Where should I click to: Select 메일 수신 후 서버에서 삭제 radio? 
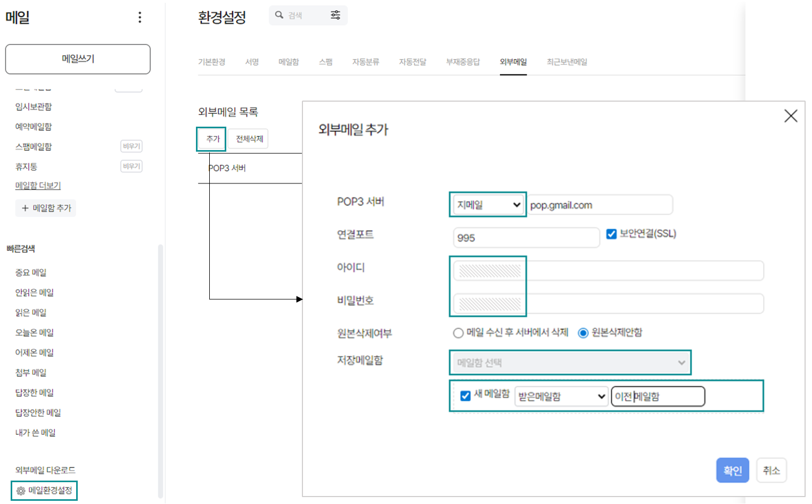pos(458,333)
